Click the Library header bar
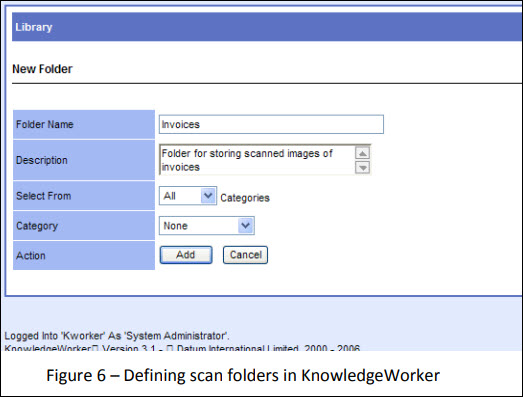 267,27
